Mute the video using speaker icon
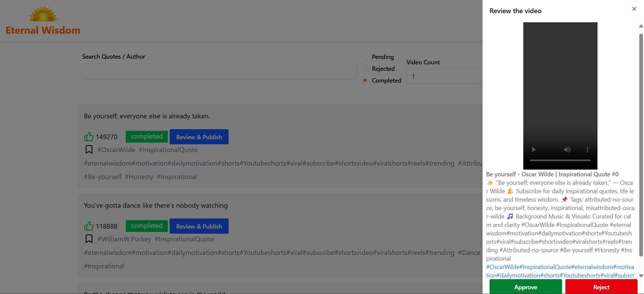Screen dimensions: 644x294 [x=567, y=150]
